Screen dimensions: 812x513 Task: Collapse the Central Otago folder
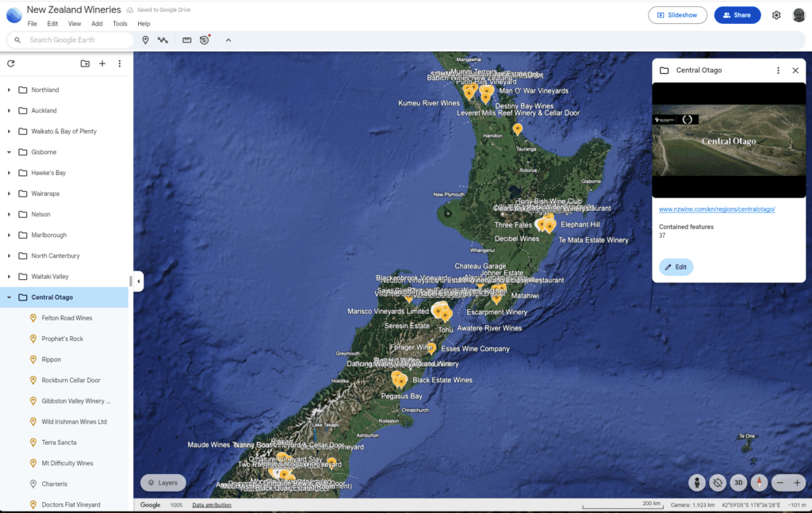[9, 297]
